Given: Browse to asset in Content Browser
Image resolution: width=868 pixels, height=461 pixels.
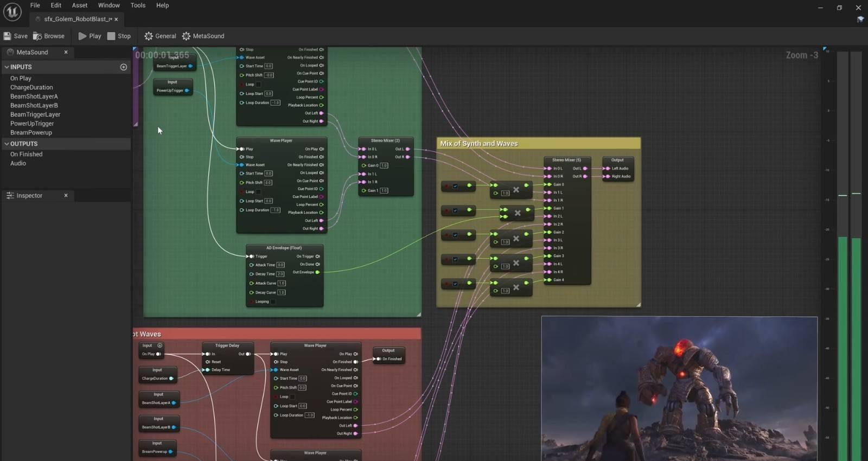Looking at the screenshot, I should 49,36.
